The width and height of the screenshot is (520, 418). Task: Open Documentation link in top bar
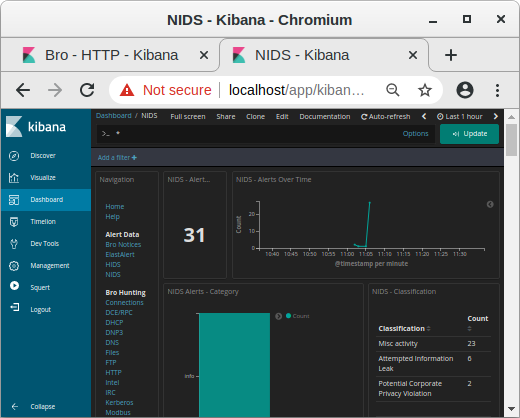pos(325,117)
